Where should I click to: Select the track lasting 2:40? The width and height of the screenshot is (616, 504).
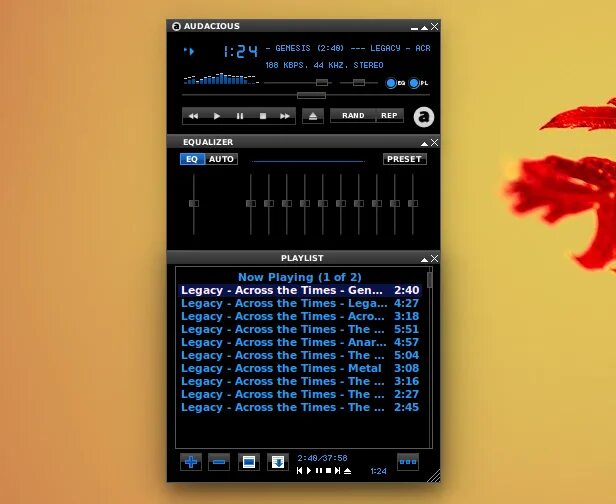300,290
